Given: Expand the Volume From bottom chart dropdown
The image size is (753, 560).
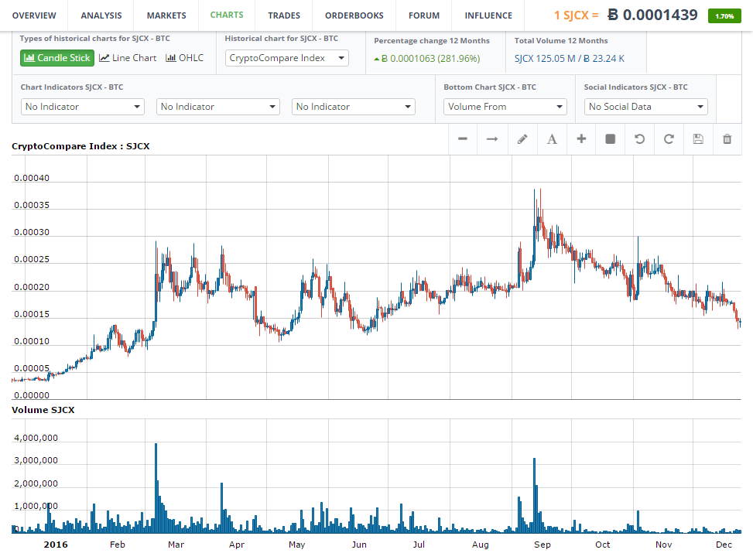Looking at the screenshot, I should click(x=506, y=107).
